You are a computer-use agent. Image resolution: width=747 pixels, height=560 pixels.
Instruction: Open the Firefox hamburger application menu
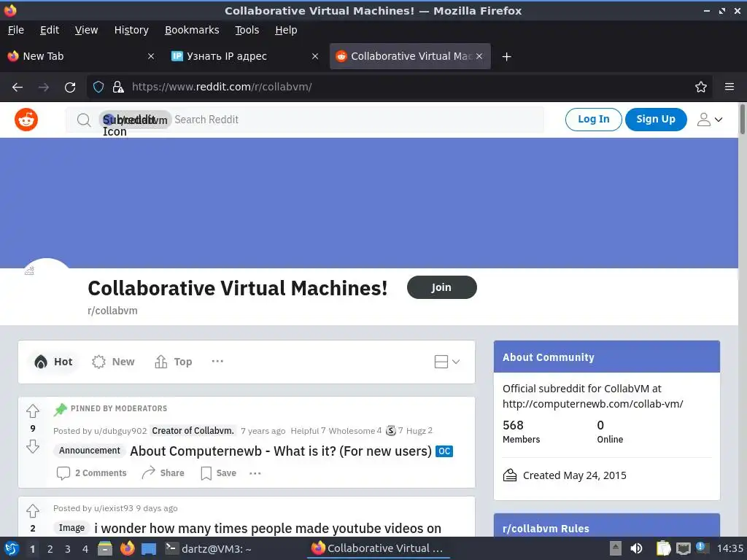click(x=729, y=87)
